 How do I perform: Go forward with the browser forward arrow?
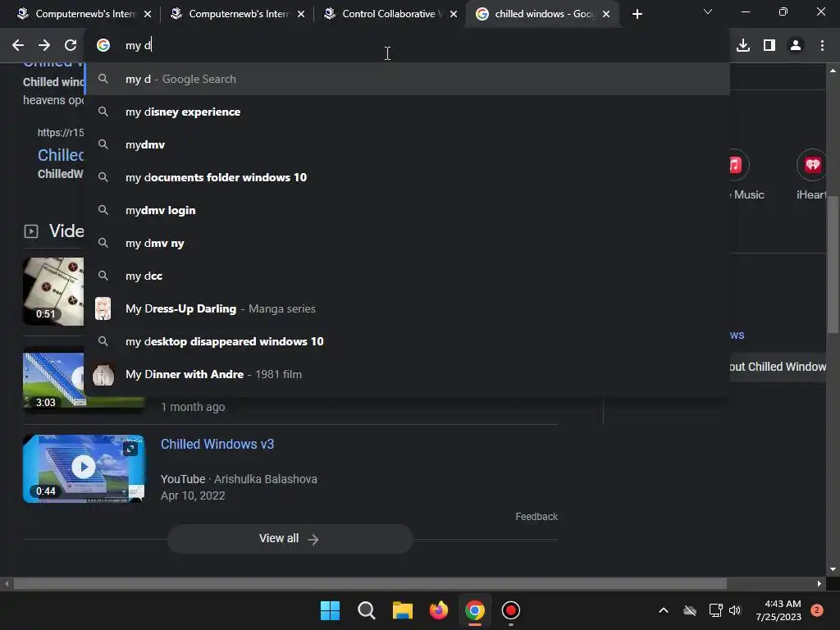click(44, 46)
